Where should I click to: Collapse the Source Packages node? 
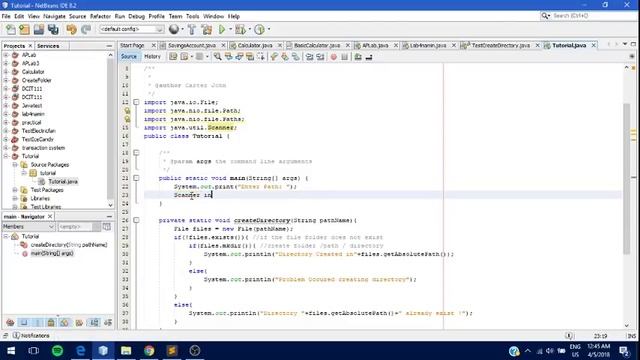[15, 165]
